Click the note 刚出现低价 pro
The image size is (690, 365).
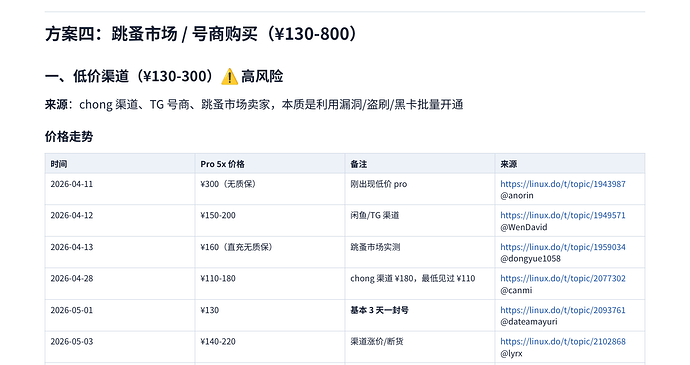click(x=378, y=184)
